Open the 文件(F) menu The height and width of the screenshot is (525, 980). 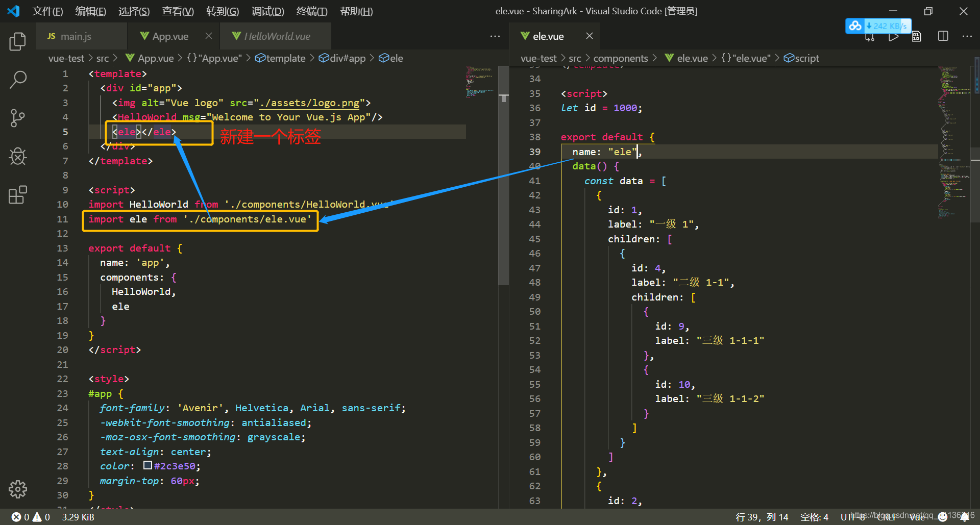point(47,11)
